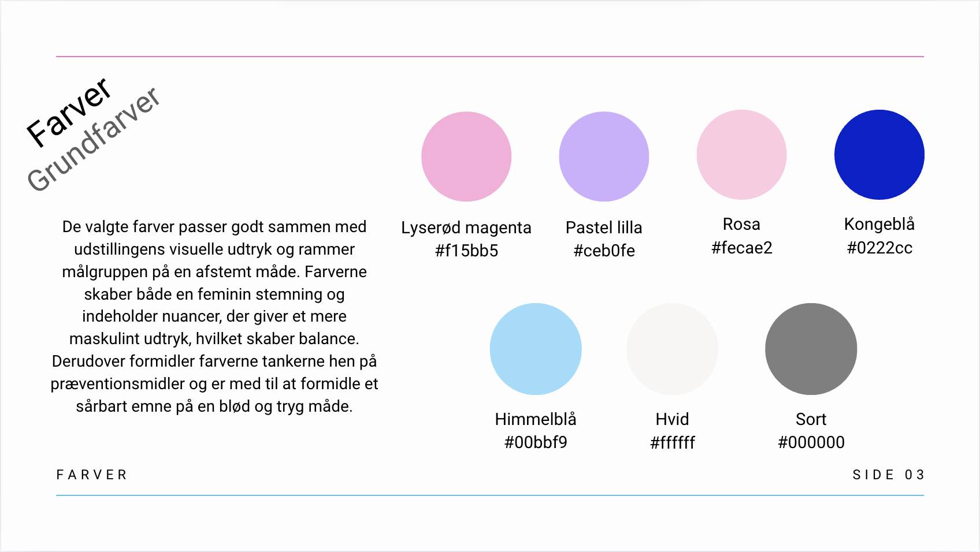Select the paragraph starting De valgte farver
980x552 pixels.
click(214, 316)
